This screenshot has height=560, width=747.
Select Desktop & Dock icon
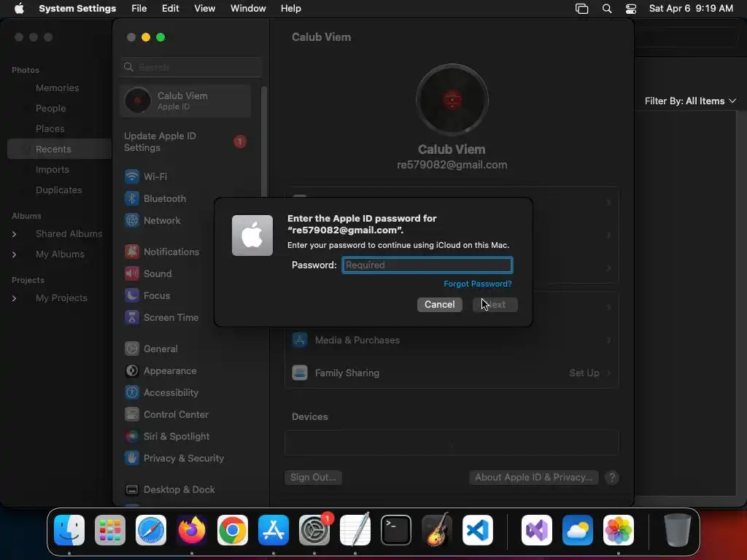point(132,489)
